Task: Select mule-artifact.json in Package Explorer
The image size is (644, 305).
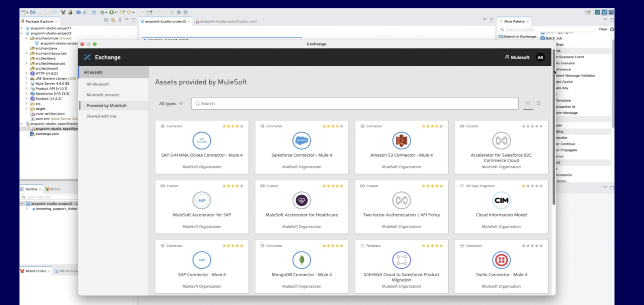Action: [x=47, y=114]
